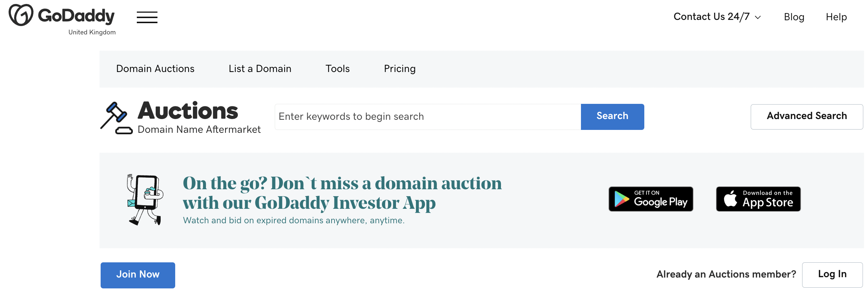868x296 pixels.
Task: Open the App Store download badge
Action: coord(758,199)
